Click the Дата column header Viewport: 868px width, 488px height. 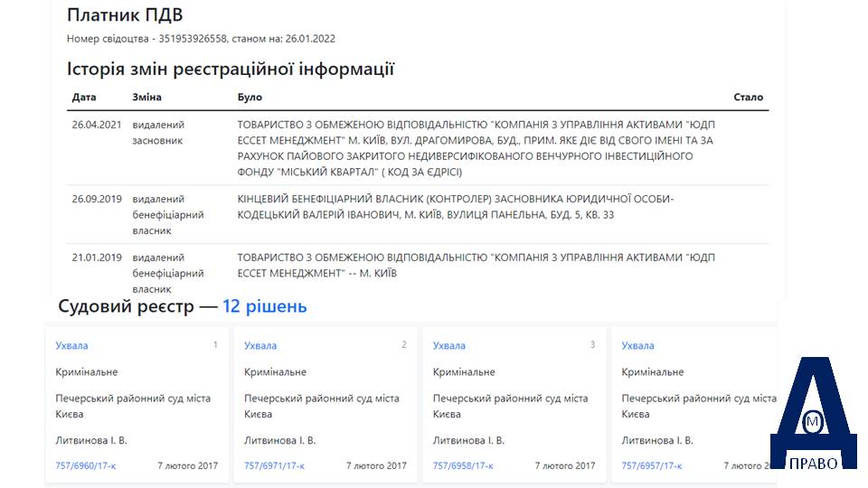(x=84, y=97)
